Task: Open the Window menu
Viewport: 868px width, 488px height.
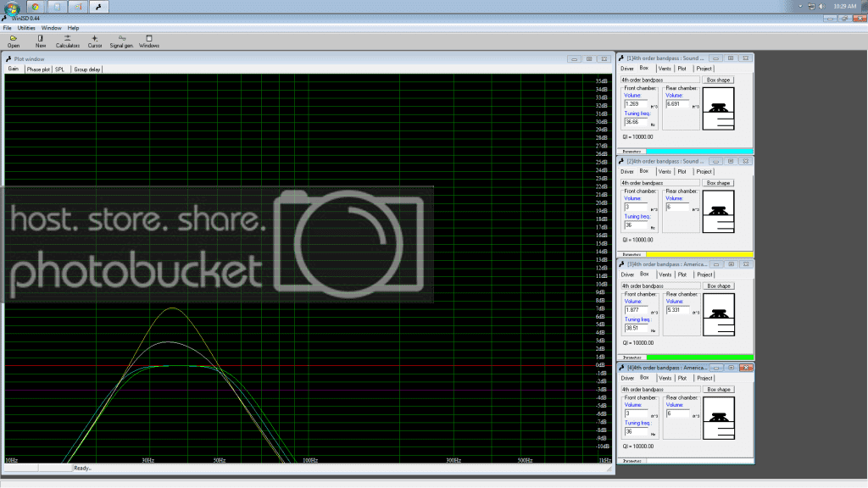Action: 51,28
